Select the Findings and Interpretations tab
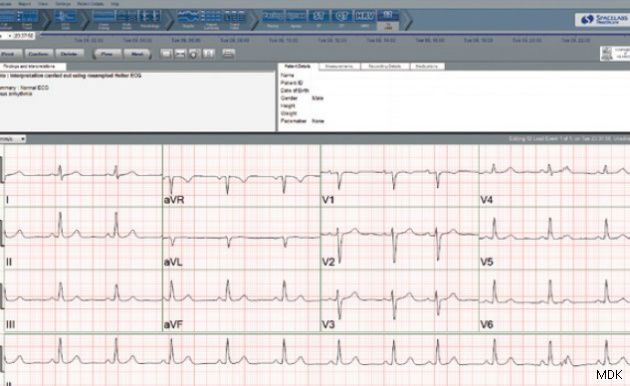Image resolution: width=630 pixels, height=386 pixels. 32,66
